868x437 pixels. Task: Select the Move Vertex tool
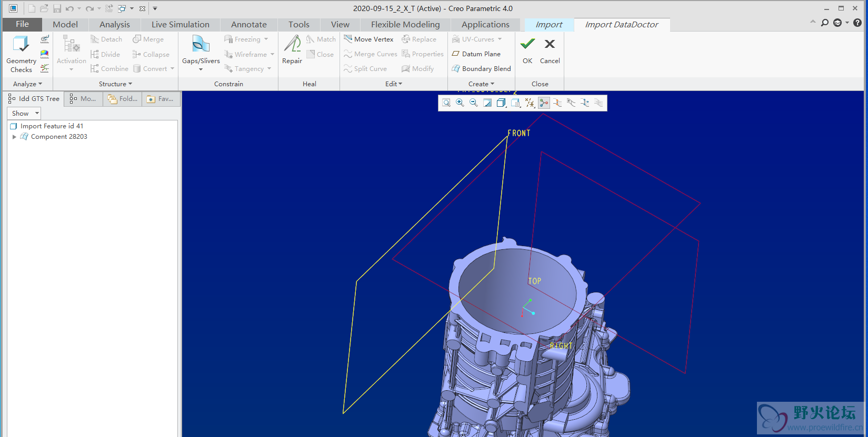point(368,39)
